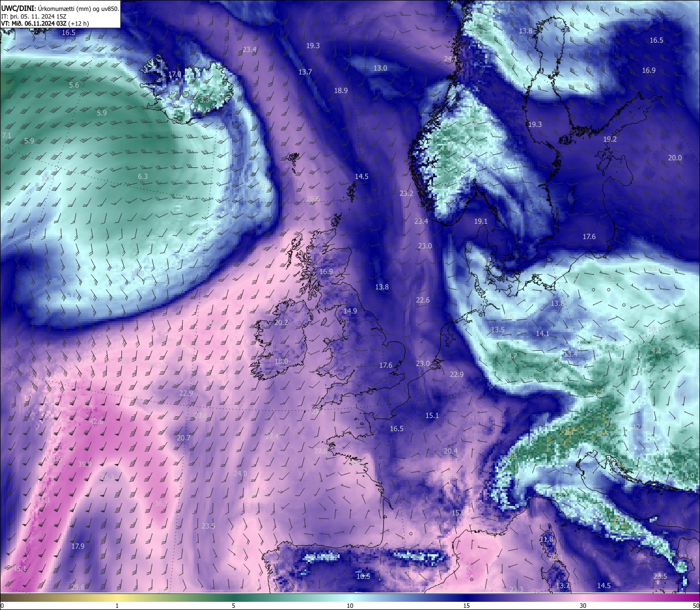Viewport: 700px width, 610px height.
Task: Click the 10.5 value over Spain
Action: (363, 576)
